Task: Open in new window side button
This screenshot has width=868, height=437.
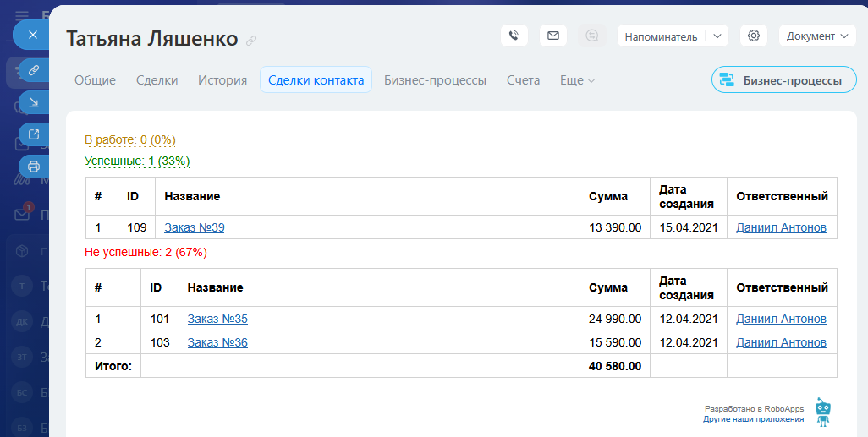Action: [34, 134]
